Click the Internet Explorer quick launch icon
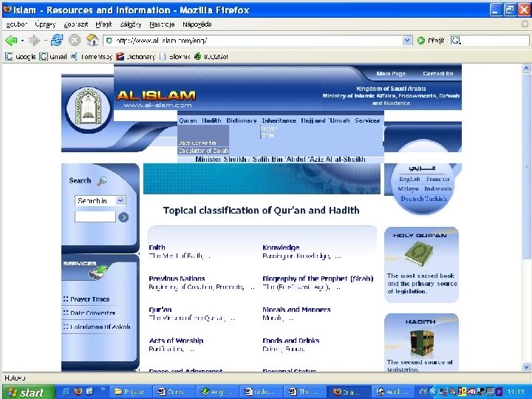This screenshot has height=399, width=532. pos(66,391)
